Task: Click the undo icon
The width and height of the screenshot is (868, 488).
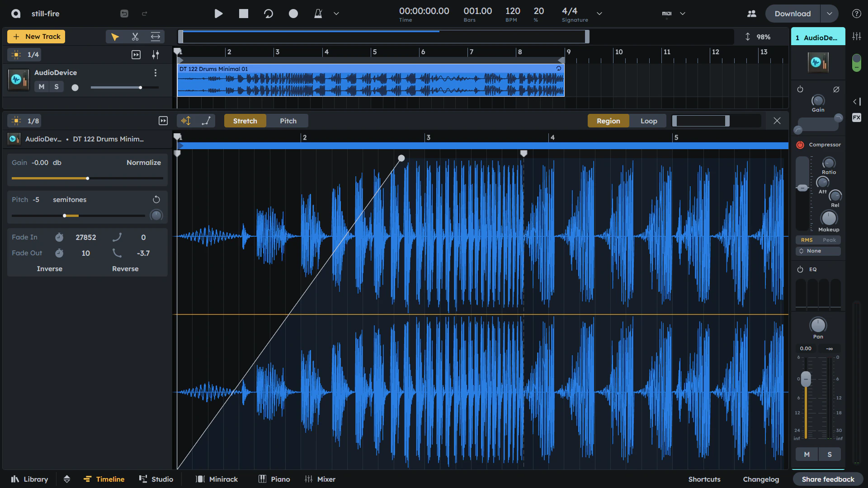Action: point(124,14)
